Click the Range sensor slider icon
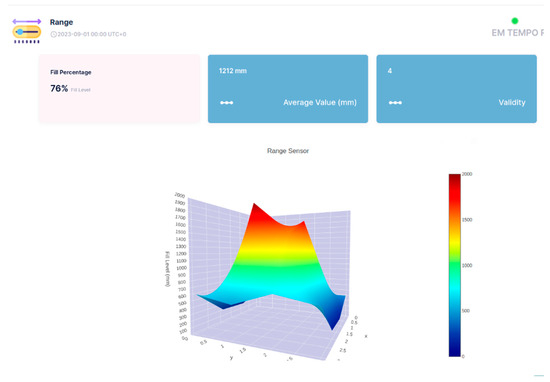 click(x=27, y=31)
